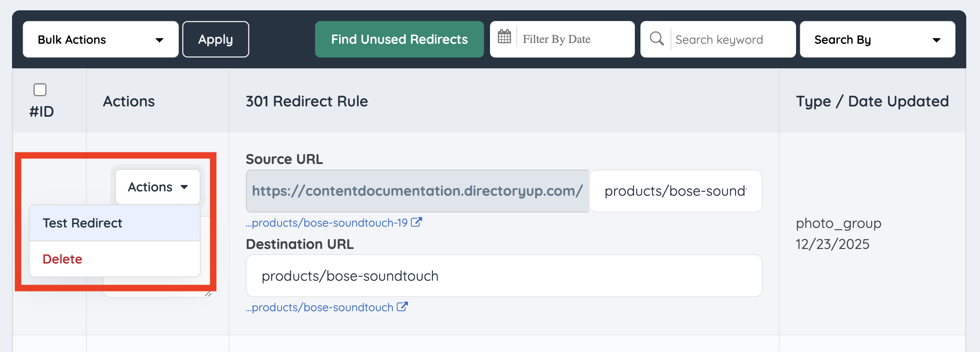This screenshot has height=352, width=980.
Task: Click the calendar icon in date filter
Action: [x=504, y=37]
